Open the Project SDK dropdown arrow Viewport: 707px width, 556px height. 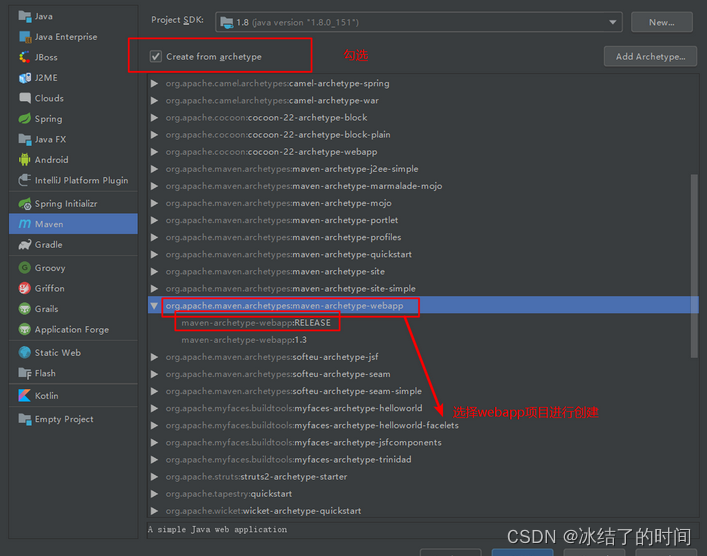612,22
